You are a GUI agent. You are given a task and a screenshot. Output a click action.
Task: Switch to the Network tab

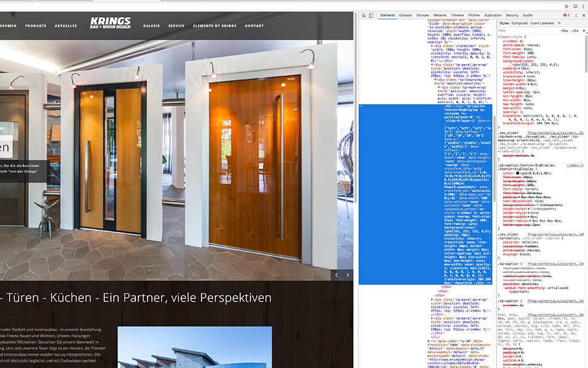[x=440, y=15]
